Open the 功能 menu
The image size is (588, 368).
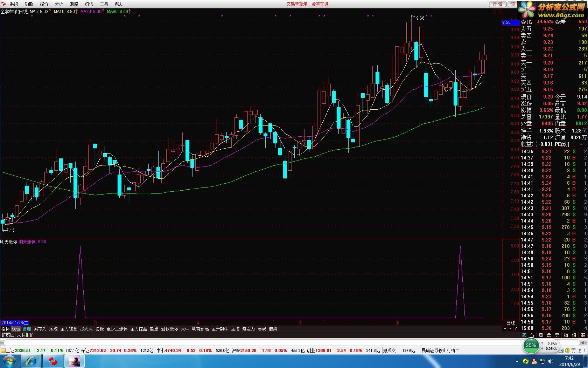point(29,4)
